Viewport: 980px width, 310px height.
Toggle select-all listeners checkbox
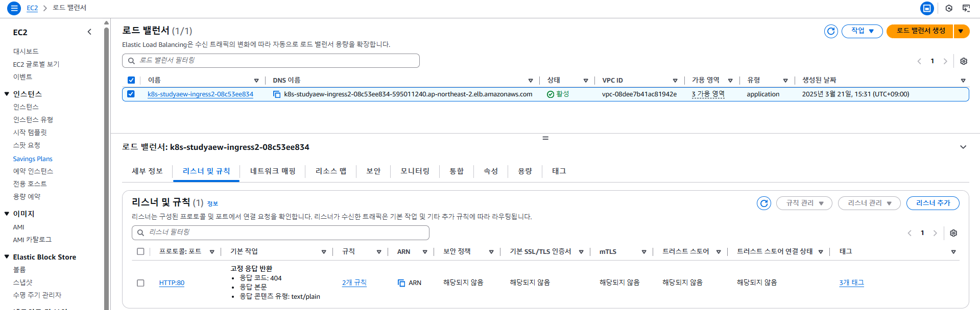[140, 251]
